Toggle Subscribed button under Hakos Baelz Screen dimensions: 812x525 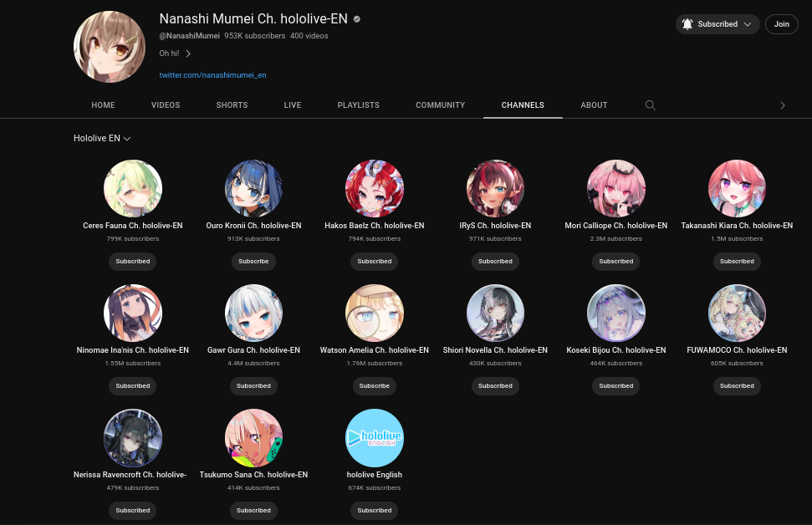click(375, 262)
